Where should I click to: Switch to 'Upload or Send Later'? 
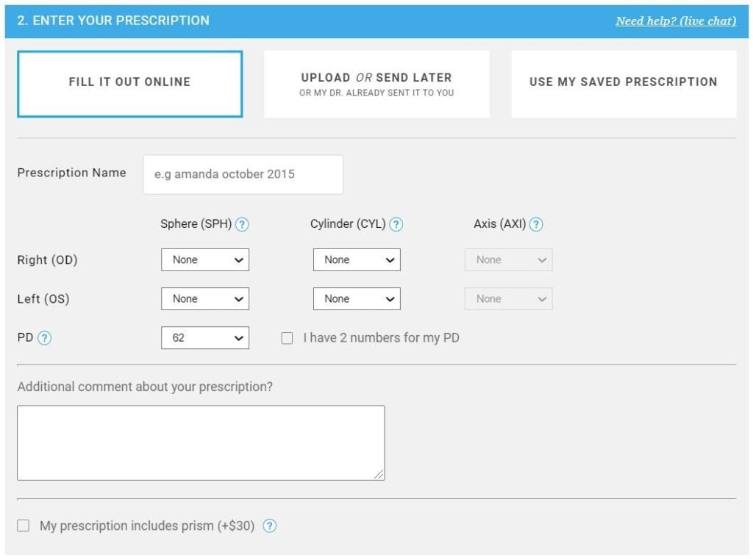(376, 83)
